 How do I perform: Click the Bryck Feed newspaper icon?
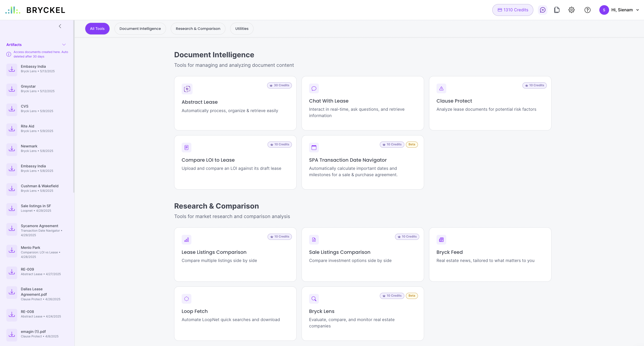click(x=441, y=240)
